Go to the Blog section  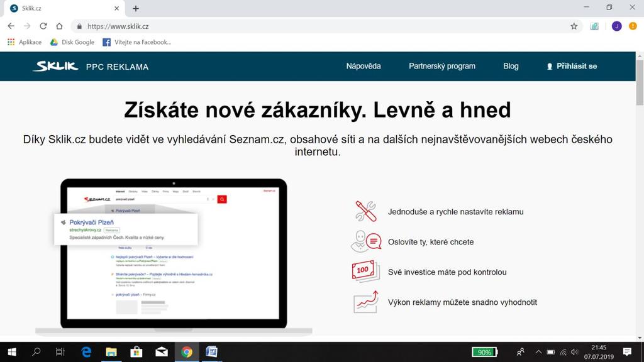[511, 66]
